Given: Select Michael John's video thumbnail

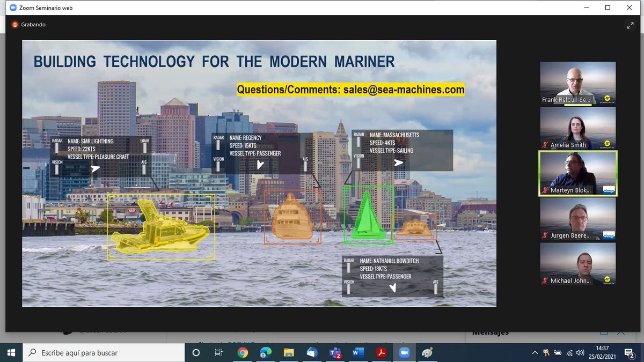Looking at the screenshot, I should coord(577,264).
